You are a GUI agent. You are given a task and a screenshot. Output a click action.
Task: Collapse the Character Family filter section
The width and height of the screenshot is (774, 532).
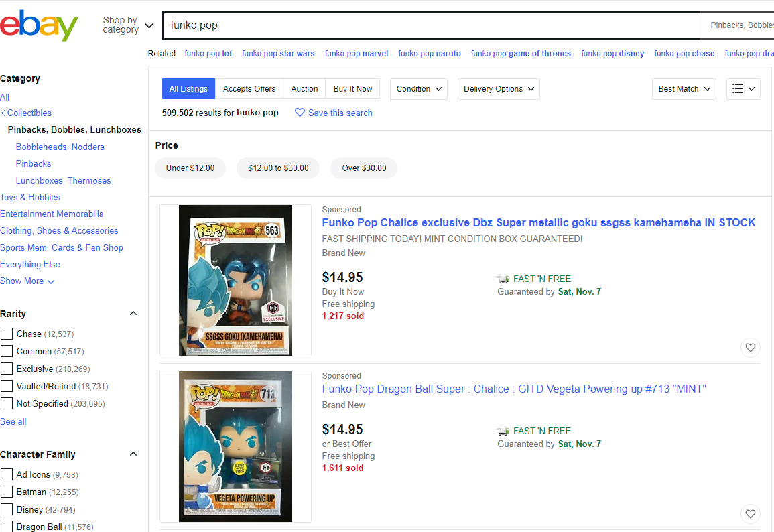coord(133,454)
